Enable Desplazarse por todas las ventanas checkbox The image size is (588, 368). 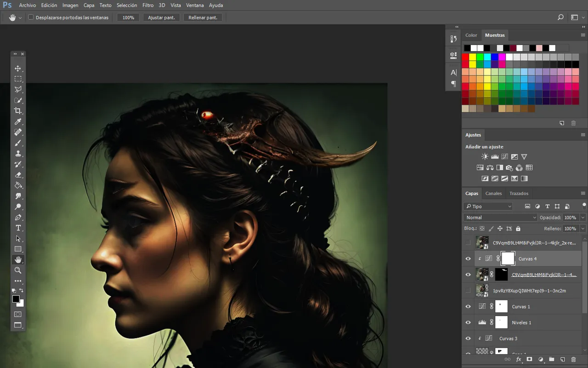(x=31, y=17)
